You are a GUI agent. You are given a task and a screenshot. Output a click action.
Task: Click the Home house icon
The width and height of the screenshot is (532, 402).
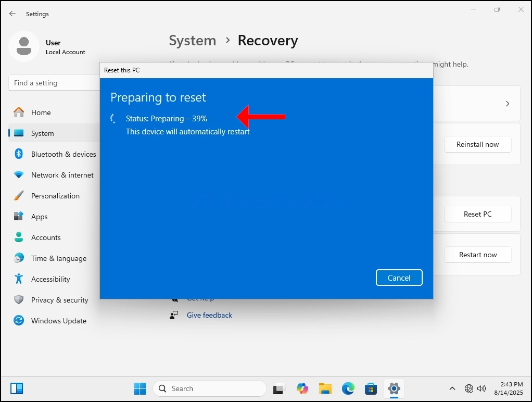coord(19,112)
